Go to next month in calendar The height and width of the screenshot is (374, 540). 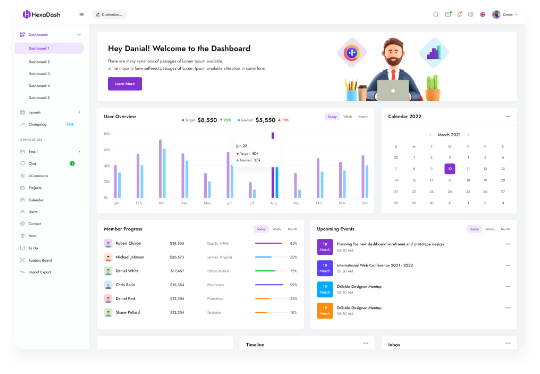coord(468,135)
